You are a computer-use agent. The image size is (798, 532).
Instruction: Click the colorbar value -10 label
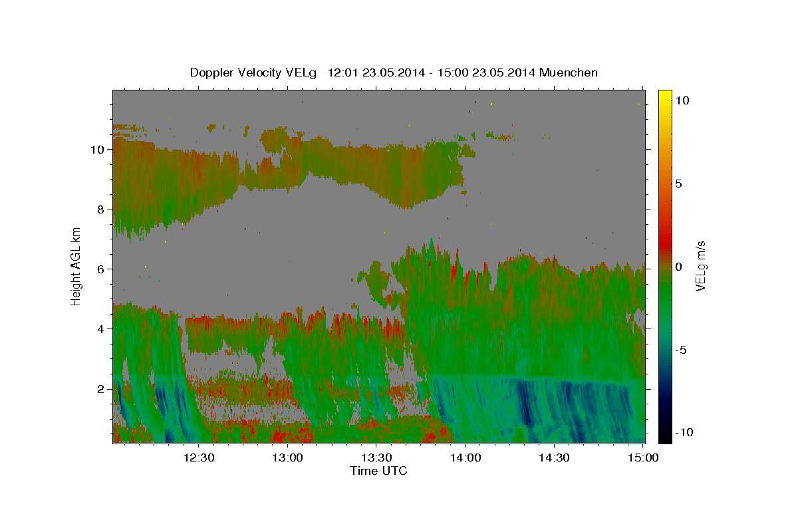tap(684, 432)
